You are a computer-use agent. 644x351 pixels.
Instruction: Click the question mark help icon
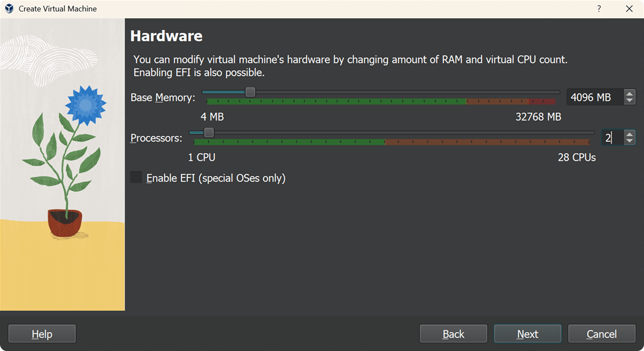[x=599, y=9]
